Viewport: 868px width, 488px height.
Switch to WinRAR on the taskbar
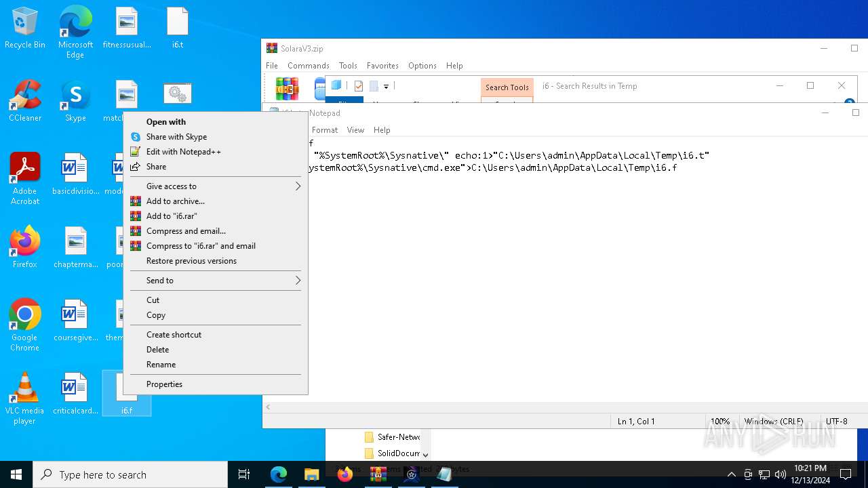378,474
